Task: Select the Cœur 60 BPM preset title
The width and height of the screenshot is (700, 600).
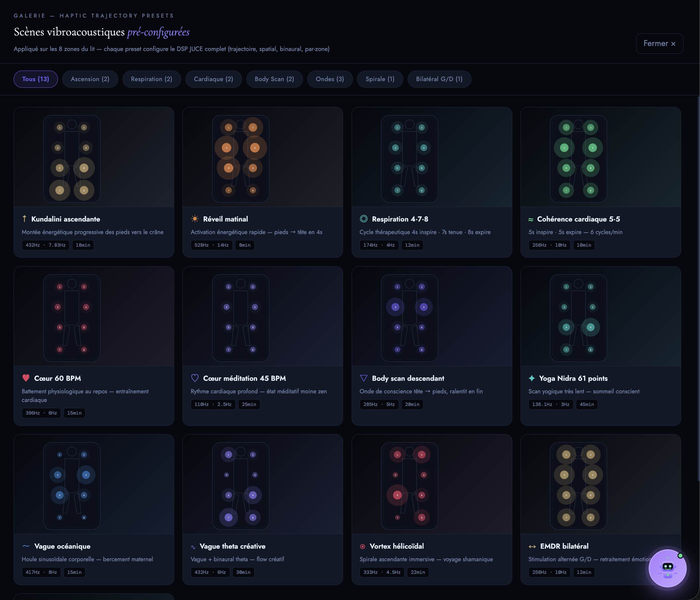Action: pyautogui.click(x=57, y=378)
